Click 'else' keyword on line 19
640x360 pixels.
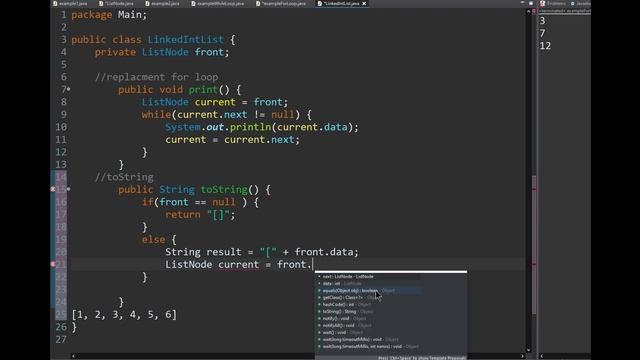(153, 240)
